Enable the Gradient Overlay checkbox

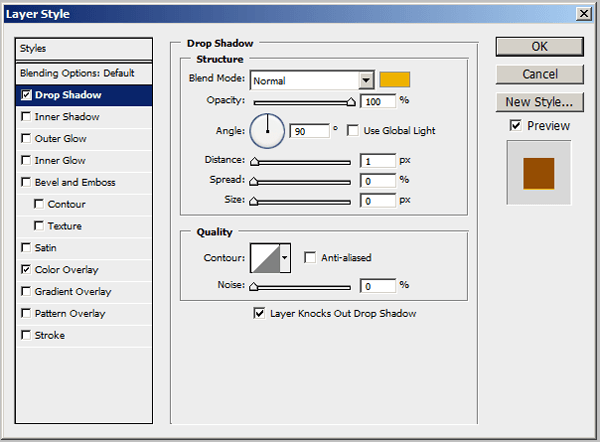pyautogui.click(x=26, y=291)
